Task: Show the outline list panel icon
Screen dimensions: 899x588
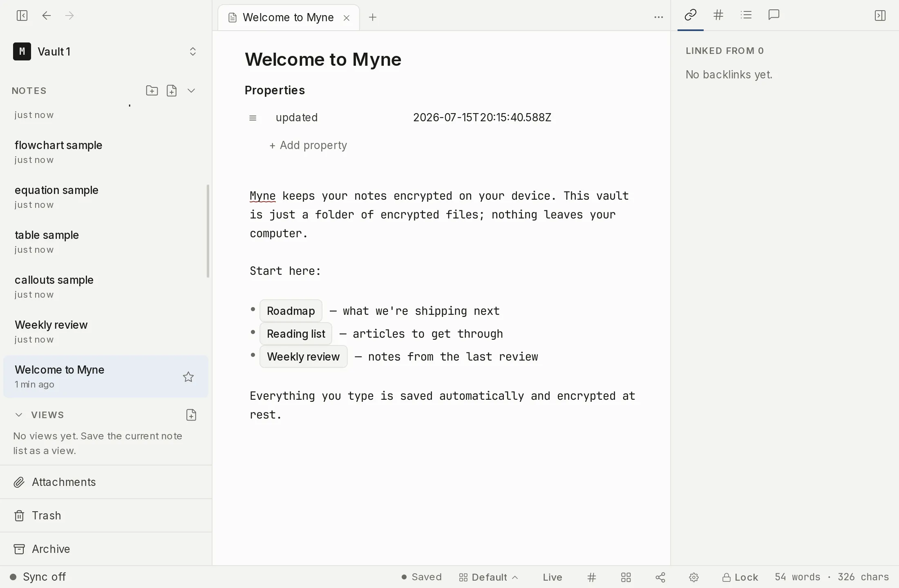Action: point(746,15)
